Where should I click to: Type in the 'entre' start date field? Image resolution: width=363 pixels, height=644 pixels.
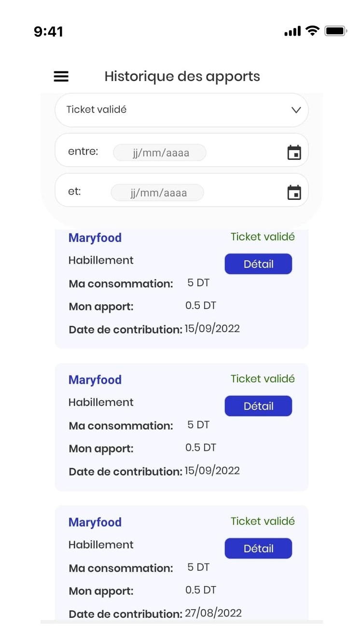tap(160, 153)
